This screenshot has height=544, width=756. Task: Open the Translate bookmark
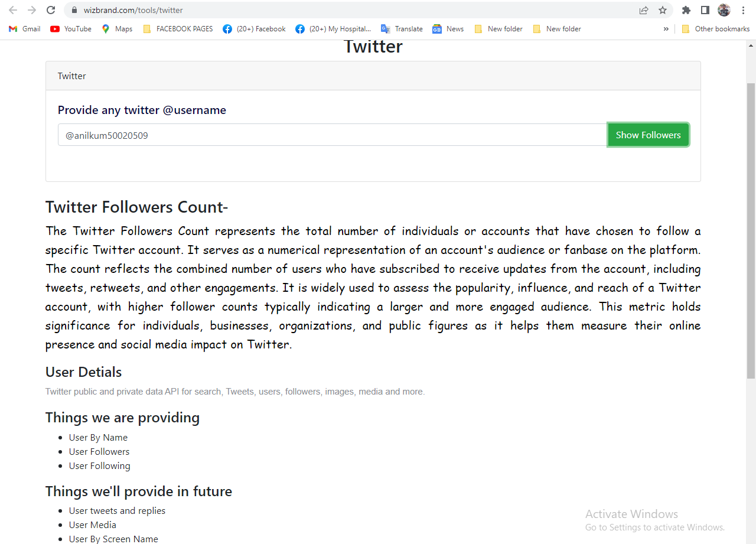402,28
